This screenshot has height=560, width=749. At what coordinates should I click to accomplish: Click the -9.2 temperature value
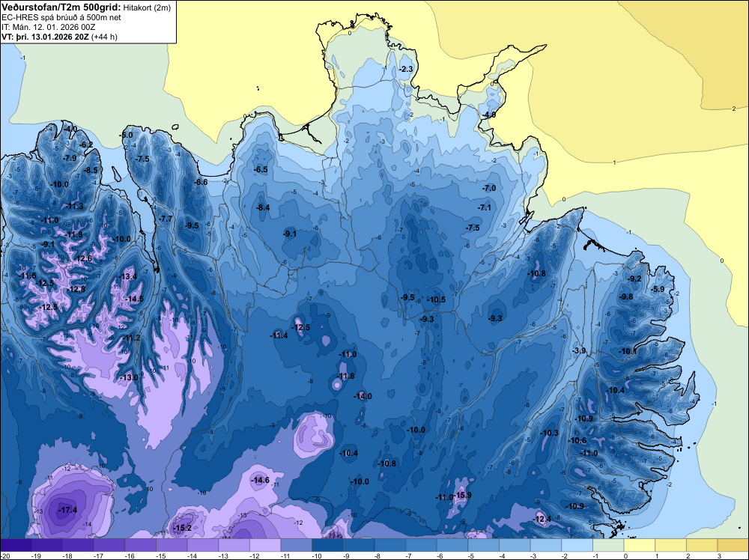(x=634, y=279)
